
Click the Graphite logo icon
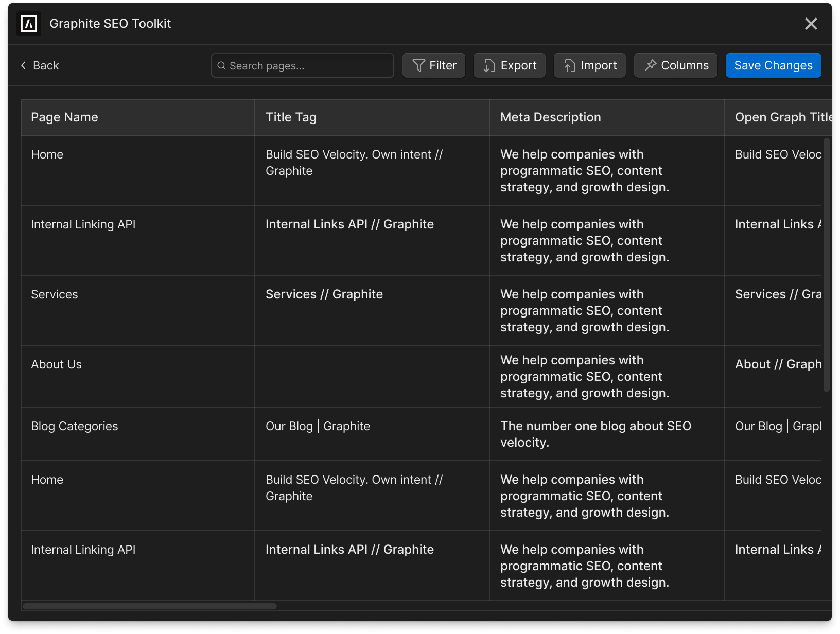point(29,24)
